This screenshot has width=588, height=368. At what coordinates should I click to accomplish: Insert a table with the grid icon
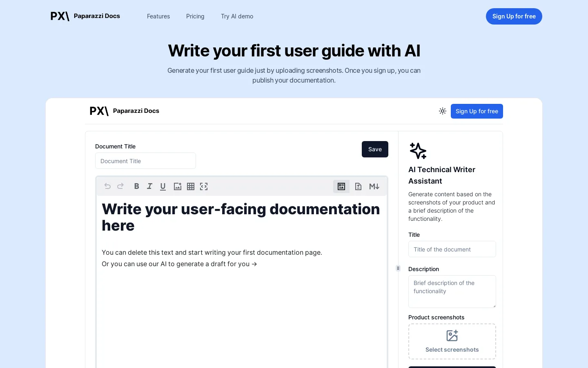(191, 186)
